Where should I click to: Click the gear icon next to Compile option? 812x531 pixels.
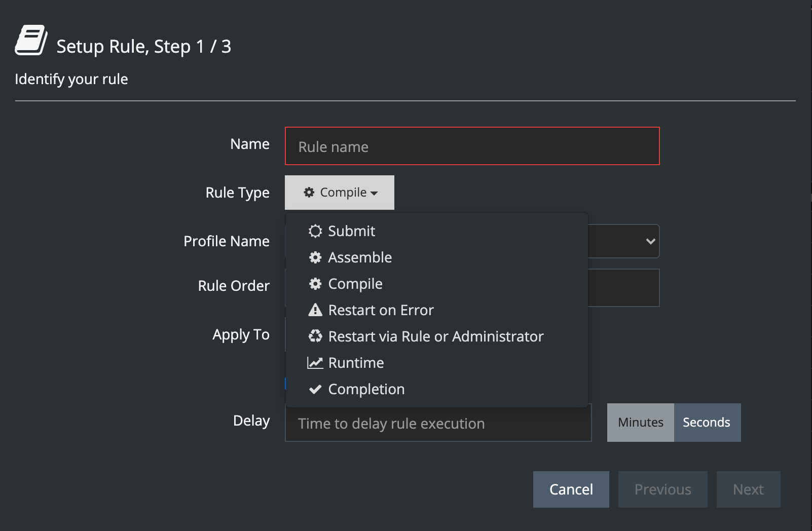(x=315, y=284)
